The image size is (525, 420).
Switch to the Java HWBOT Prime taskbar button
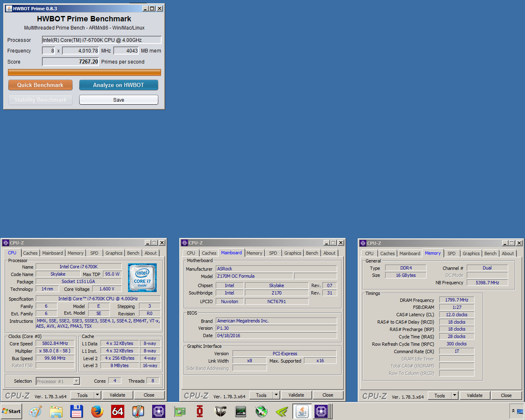click(x=302, y=411)
